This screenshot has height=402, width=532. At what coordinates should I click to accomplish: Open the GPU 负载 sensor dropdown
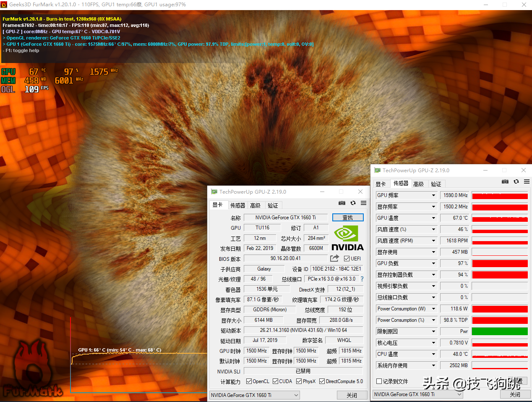433,263
